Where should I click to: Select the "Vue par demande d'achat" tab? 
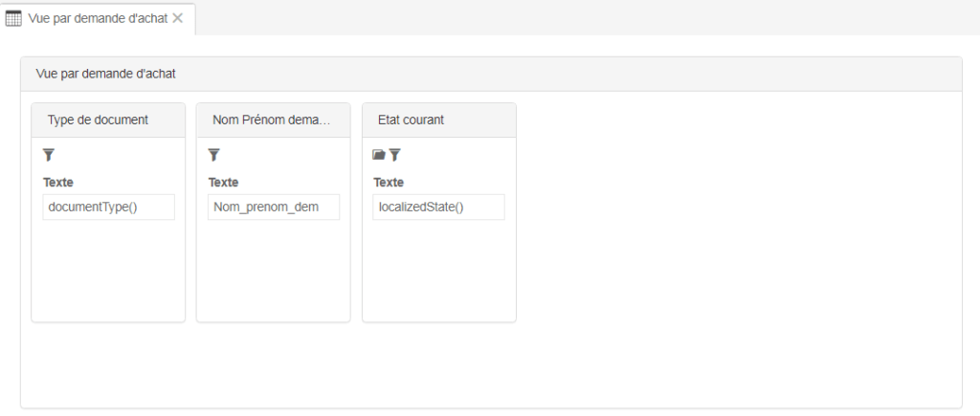point(98,18)
